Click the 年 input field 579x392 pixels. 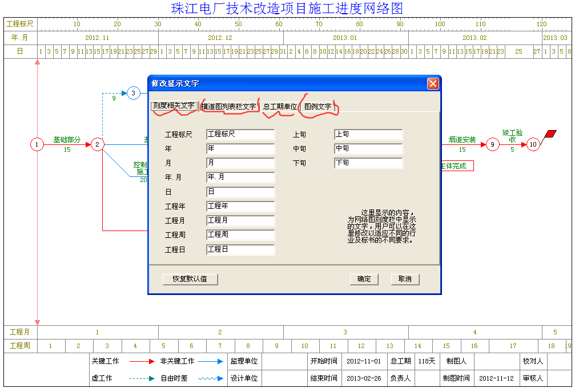240,149
